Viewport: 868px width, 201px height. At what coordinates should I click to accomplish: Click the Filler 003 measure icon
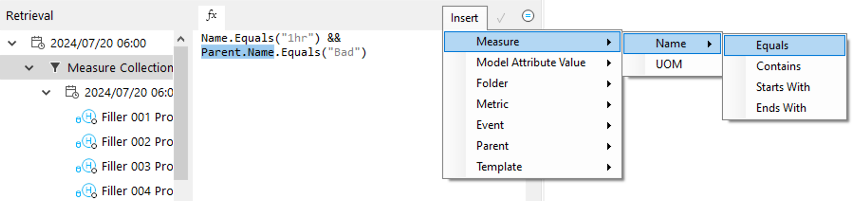point(86,166)
